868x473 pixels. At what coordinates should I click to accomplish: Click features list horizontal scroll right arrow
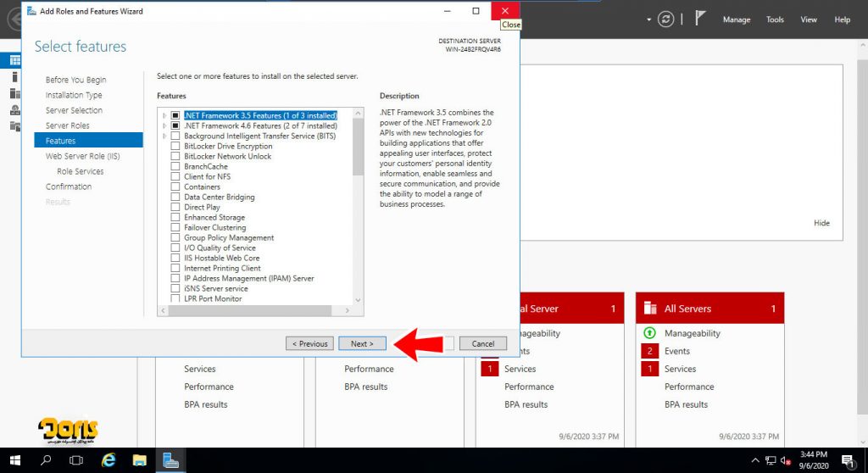pos(347,311)
